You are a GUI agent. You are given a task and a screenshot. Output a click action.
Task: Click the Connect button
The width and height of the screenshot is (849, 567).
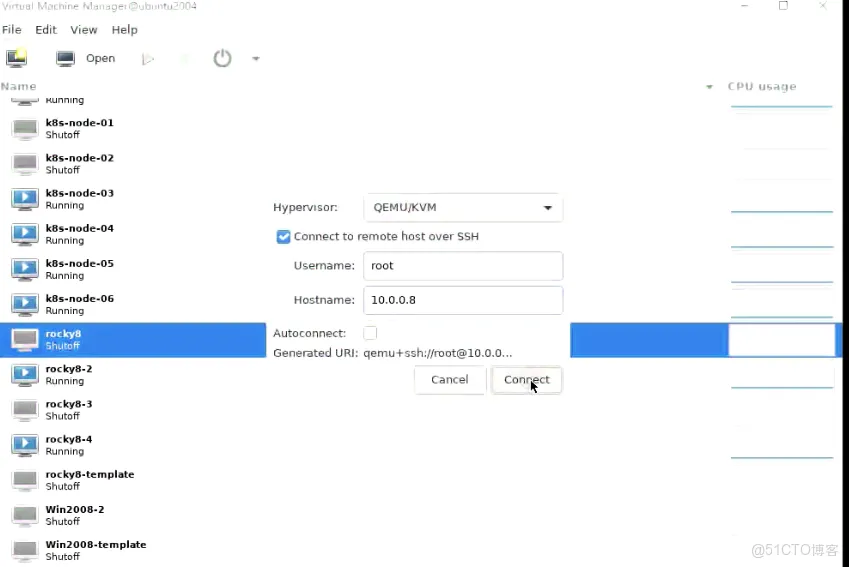pyautogui.click(x=527, y=380)
